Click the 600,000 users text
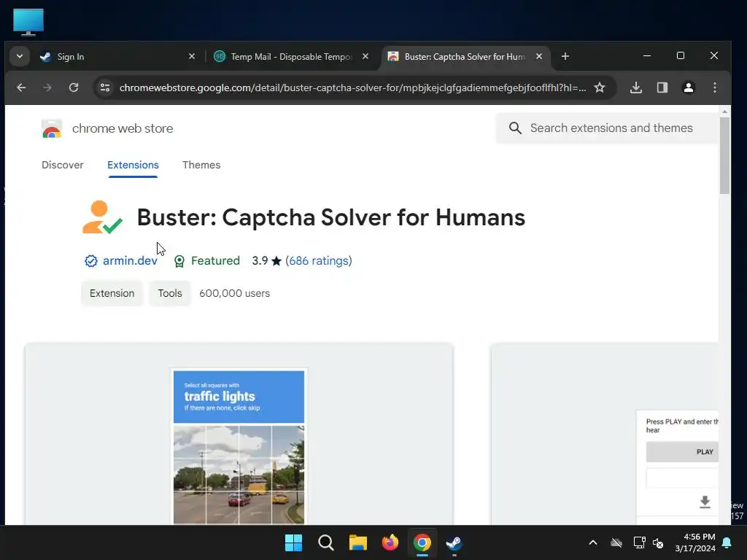This screenshot has height=560, width=747. point(234,293)
